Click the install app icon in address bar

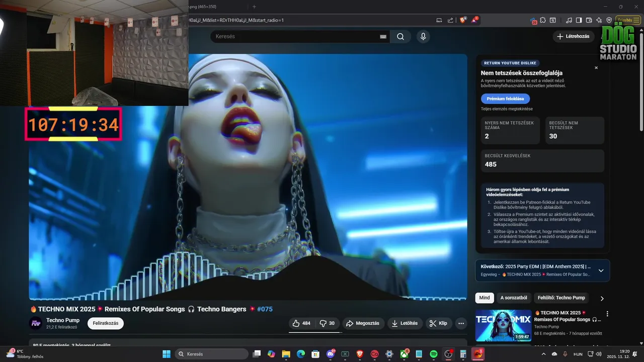click(439, 20)
